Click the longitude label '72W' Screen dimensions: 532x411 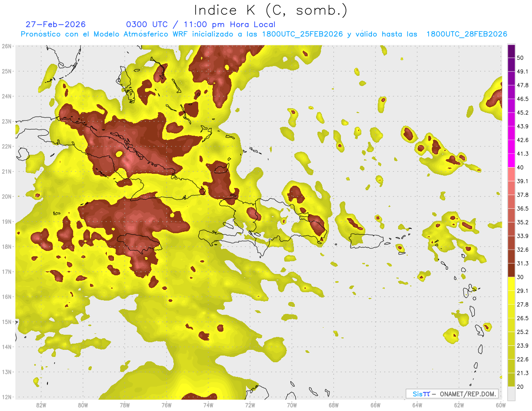(x=250, y=405)
